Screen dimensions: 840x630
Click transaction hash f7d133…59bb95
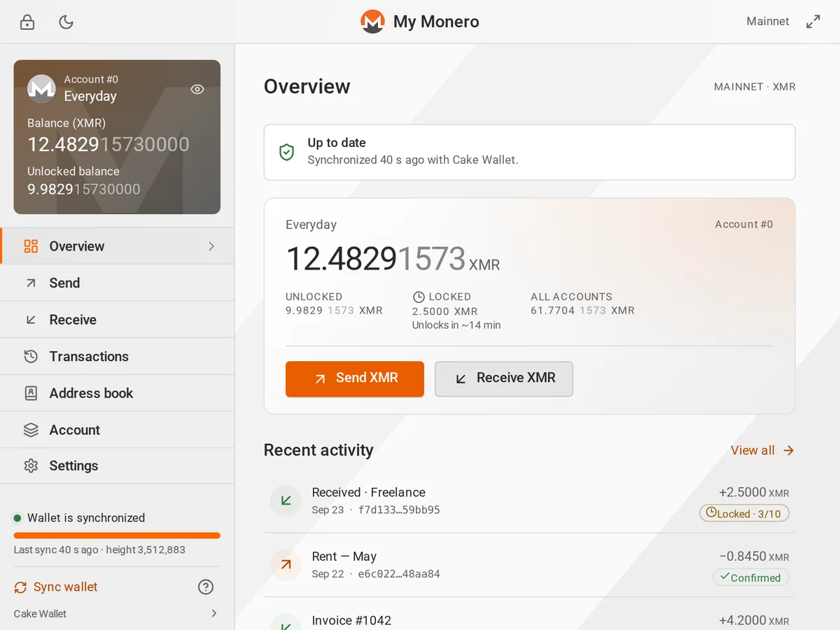coord(399,510)
